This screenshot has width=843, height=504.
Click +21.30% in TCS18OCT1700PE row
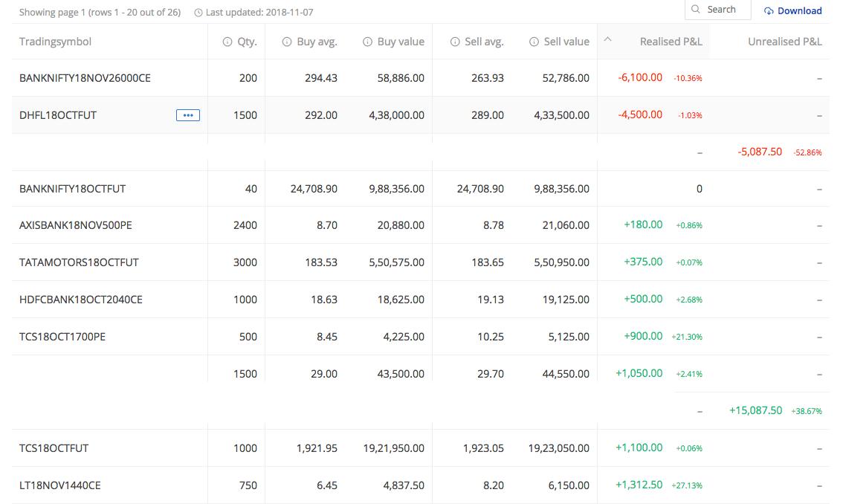687,337
